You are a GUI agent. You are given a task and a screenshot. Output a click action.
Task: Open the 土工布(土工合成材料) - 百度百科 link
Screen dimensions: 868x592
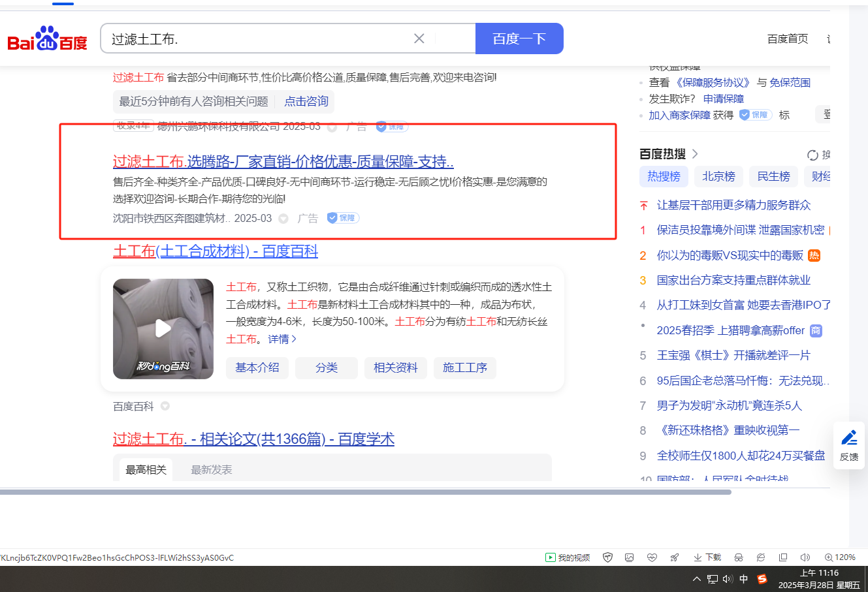[216, 251]
